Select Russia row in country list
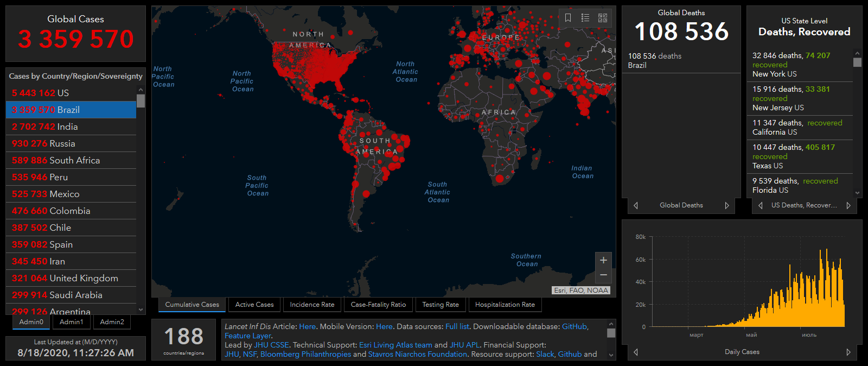The image size is (868, 366). [71, 143]
